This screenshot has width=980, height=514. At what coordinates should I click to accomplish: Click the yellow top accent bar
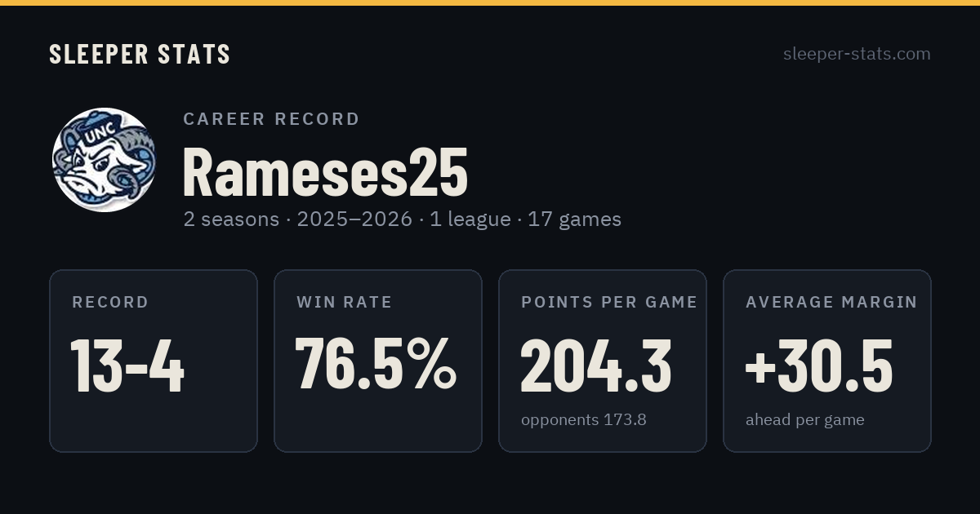(490, 2)
